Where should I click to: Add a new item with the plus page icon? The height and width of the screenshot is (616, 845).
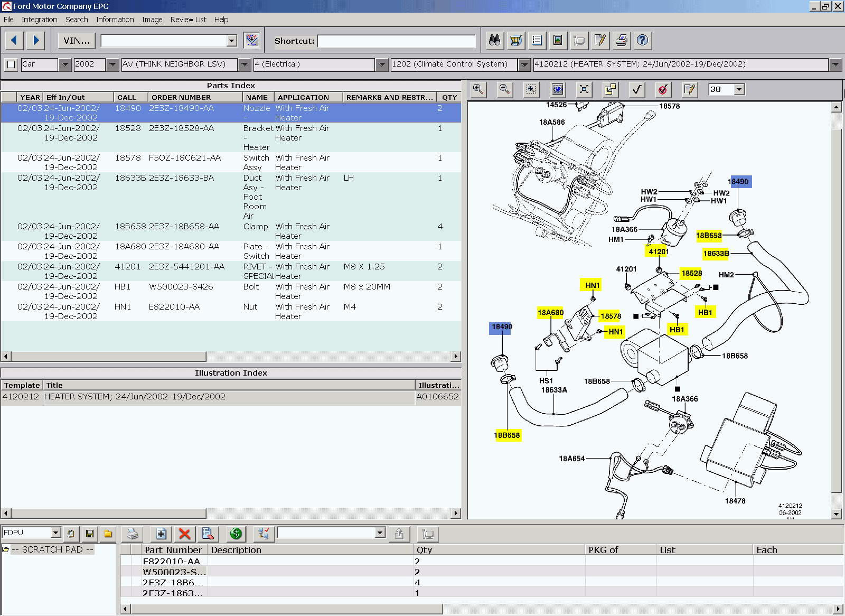pyautogui.click(x=161, y=534)
